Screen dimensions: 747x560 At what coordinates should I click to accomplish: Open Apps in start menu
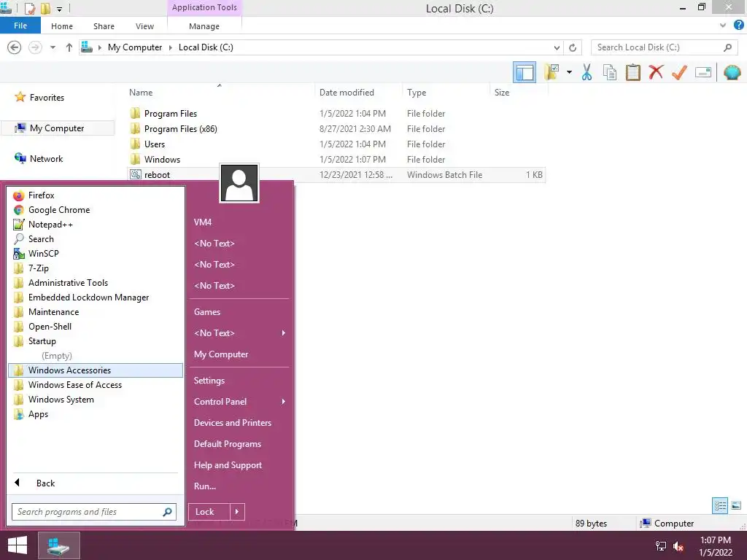96,414
